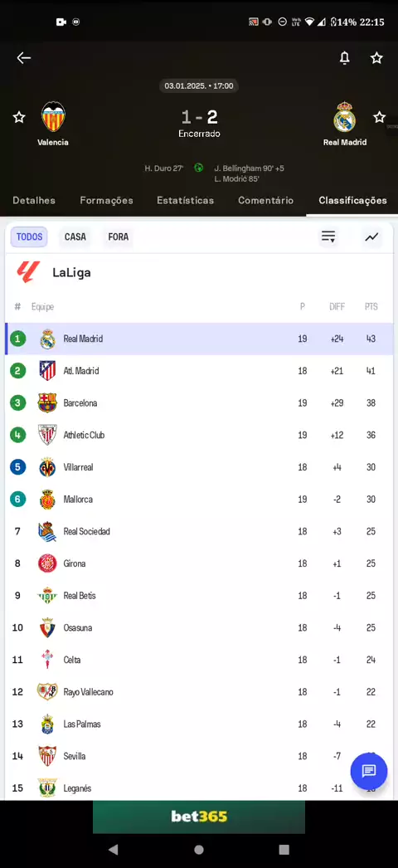Toggle favorite star for Real Madrid
This screenshot has width=398, height=868.
(379, 117)
